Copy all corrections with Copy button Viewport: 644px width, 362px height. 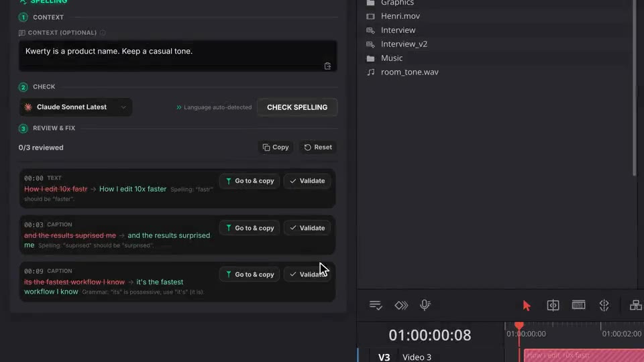(x=276, y=147)
